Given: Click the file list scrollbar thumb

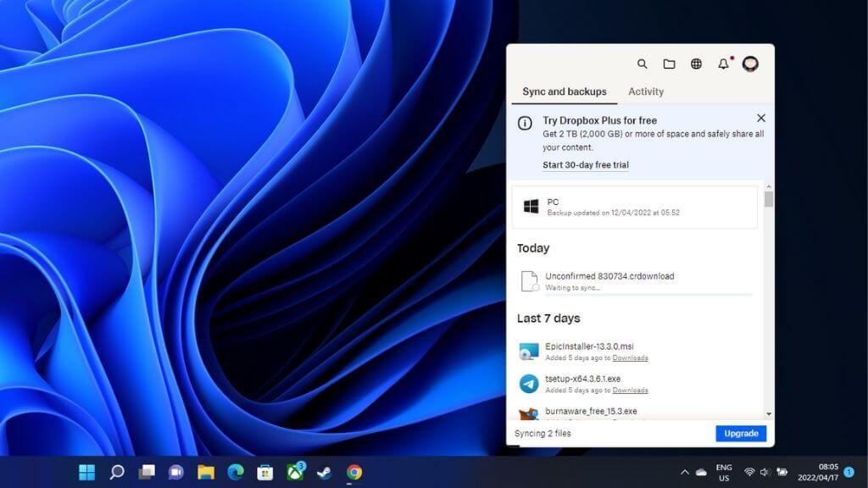Looking at the screenshot, I should 768,199.
